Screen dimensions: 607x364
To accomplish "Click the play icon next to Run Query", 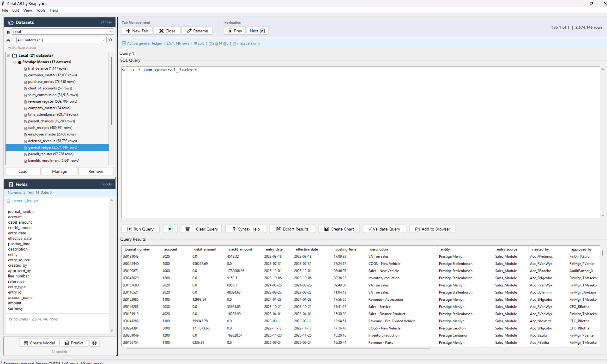I will click(170, 229).
